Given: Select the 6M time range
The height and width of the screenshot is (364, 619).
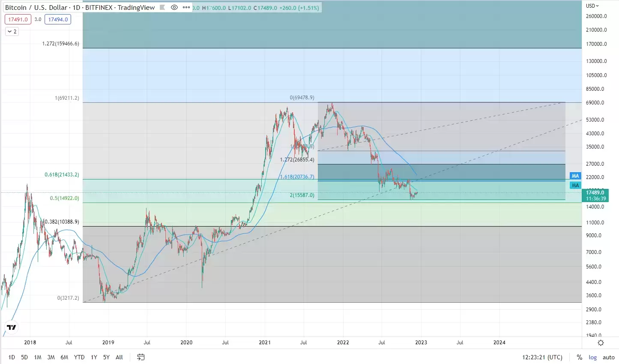Looking at the screenshot, I should tap(64, 357).
